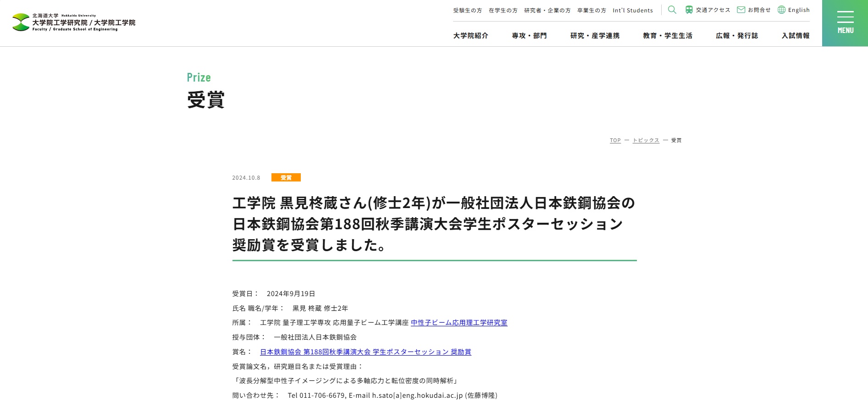Click the Prize heading text

[199, 77]
